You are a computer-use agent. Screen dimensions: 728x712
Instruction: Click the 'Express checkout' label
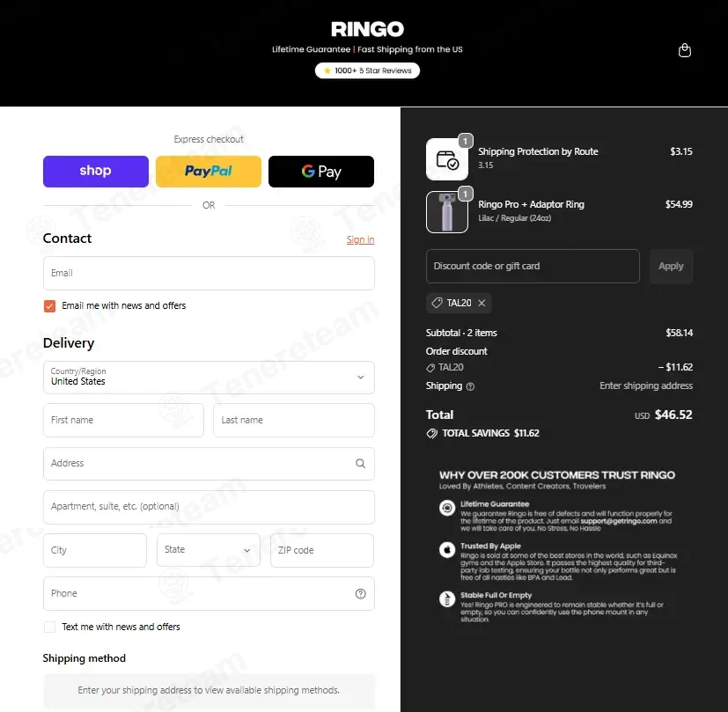209,139
